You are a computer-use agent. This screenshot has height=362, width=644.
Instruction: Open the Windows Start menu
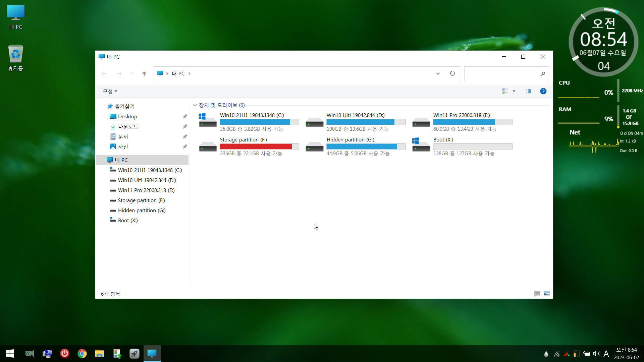point(10,354)
